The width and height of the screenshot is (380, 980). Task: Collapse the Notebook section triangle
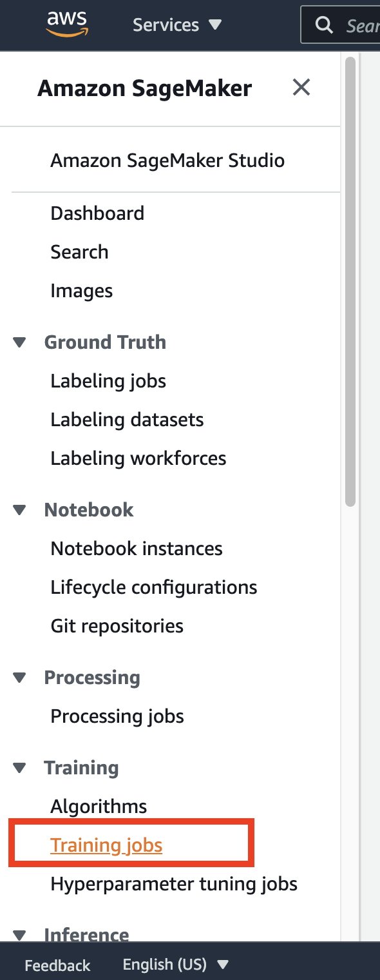click(x=20, y=510)
